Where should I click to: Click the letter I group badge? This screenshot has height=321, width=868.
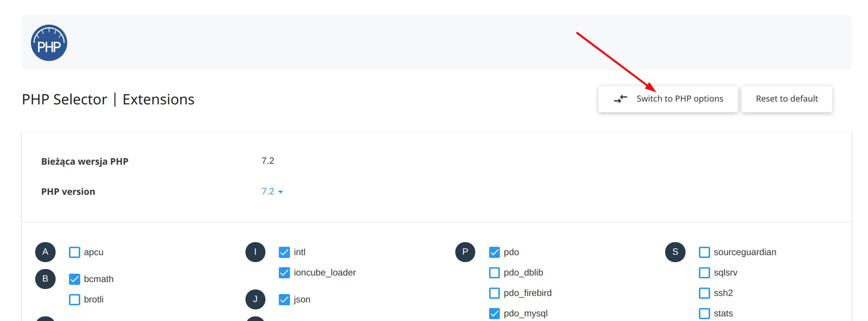pos(255,252)
